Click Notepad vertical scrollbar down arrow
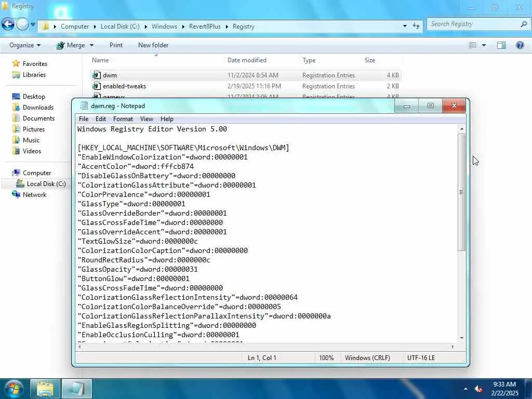This screenshot has width=532, height=399. [x=461, y=338]
